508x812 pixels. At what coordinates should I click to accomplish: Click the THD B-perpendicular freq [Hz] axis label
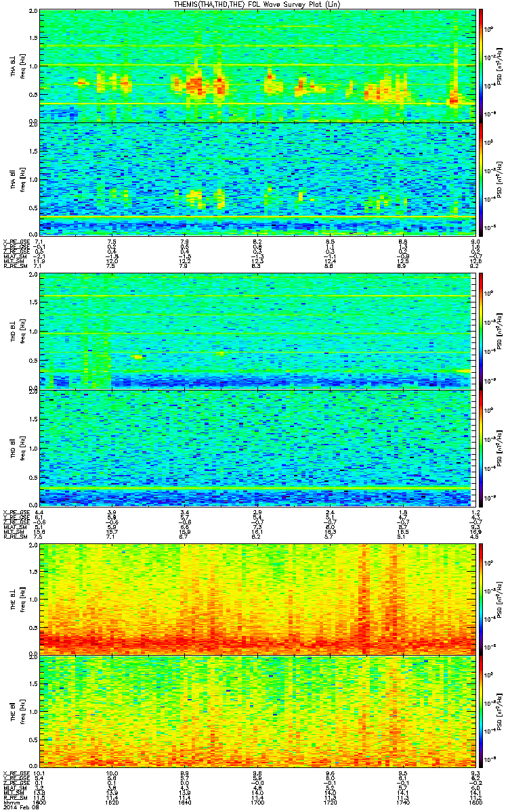(22, 331)
